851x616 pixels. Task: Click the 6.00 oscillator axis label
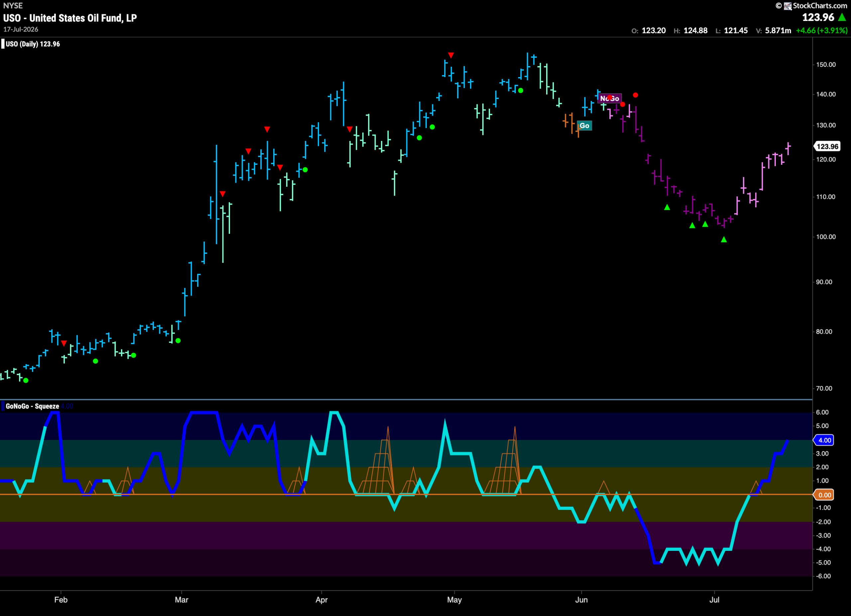click(x=822, y=412)
